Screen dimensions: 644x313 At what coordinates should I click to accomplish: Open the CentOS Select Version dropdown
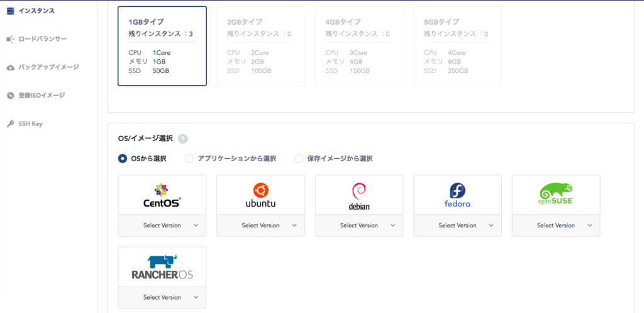click(x=162, y=225)
